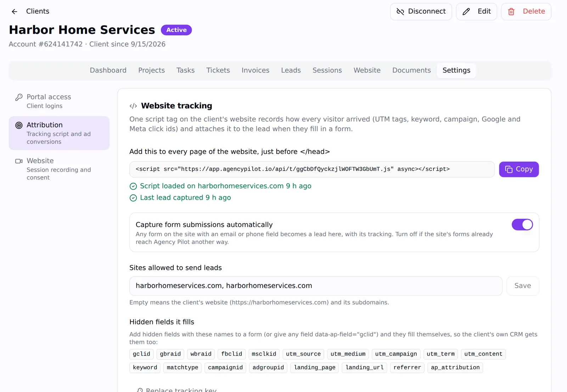Select Attribution settings section
Screen dimensions: 567x392
click(x=59, y=133)
